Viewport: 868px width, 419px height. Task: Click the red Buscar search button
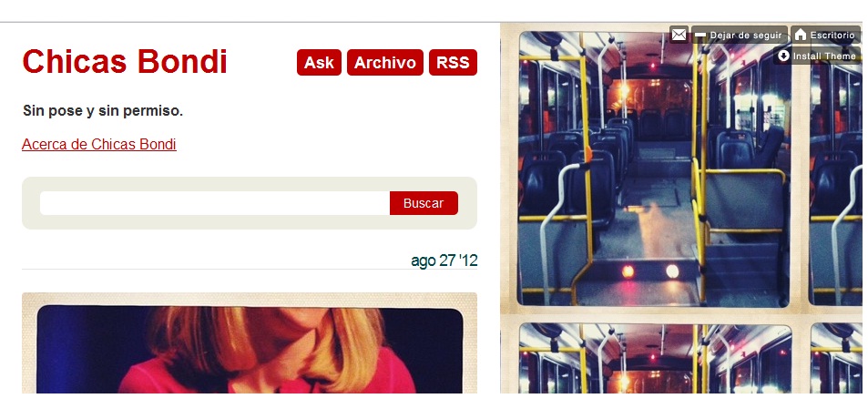[424, 203]
